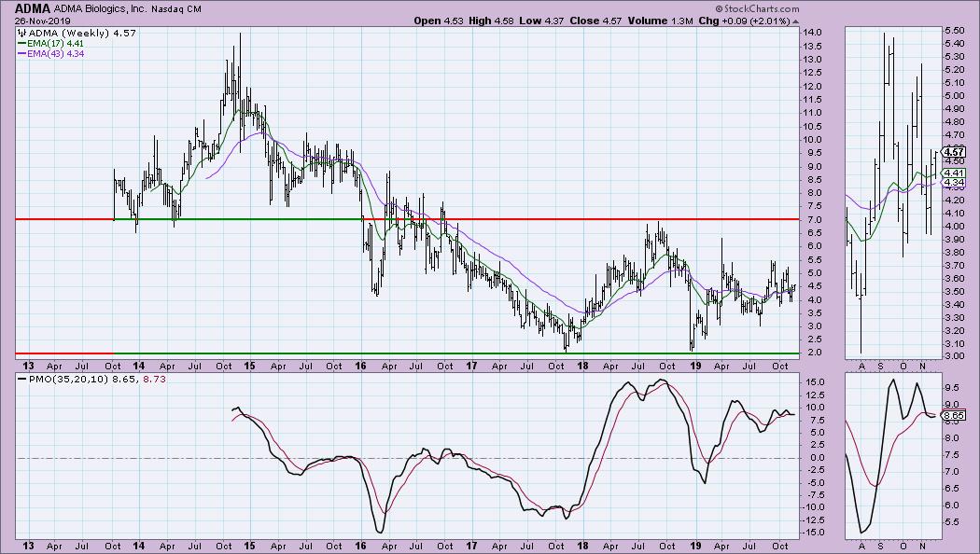Click the ADMA Biologics, Inc. company name
Image resolution: width=980 pixels, height=554 pixels.
(100, 9)
